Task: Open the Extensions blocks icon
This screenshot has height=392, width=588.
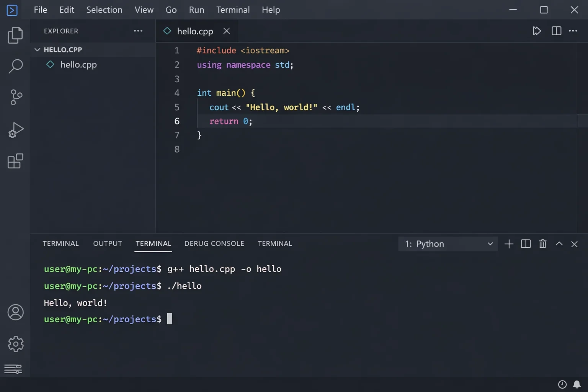Action: click(15, 161)
